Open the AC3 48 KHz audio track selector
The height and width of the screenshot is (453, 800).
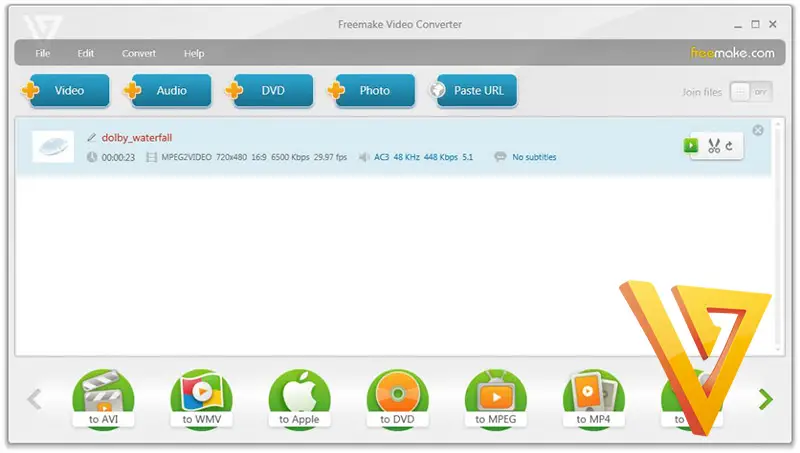click(x=423, y=157)
